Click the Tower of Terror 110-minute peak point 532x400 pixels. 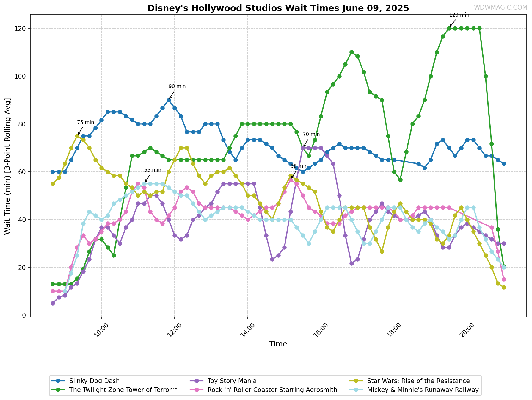[351, 52]
